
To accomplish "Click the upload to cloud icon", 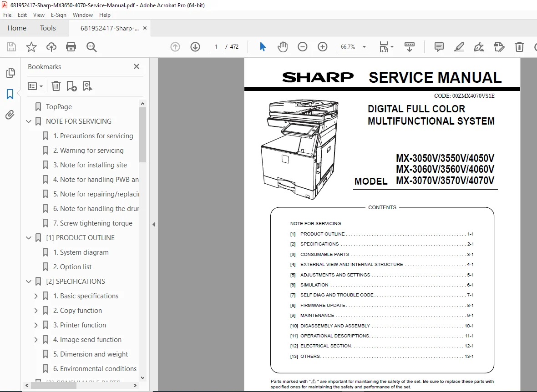I will pos(51,47).
